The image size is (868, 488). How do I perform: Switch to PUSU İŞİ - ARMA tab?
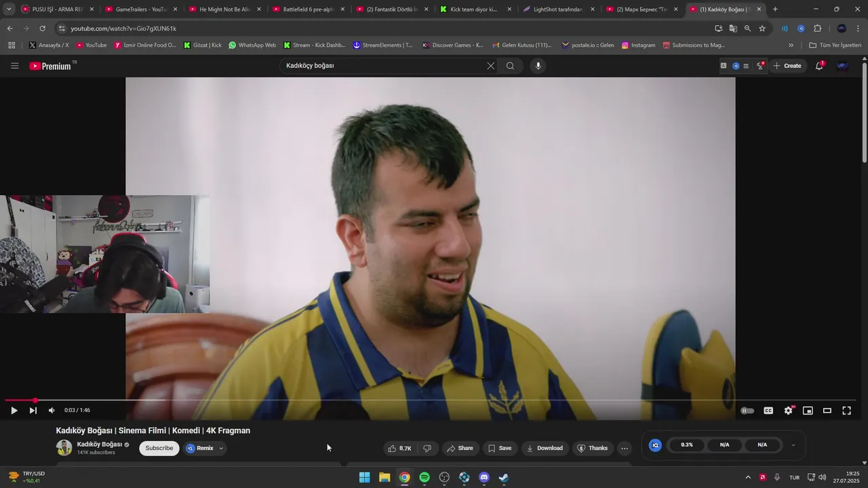coord(58,9)
